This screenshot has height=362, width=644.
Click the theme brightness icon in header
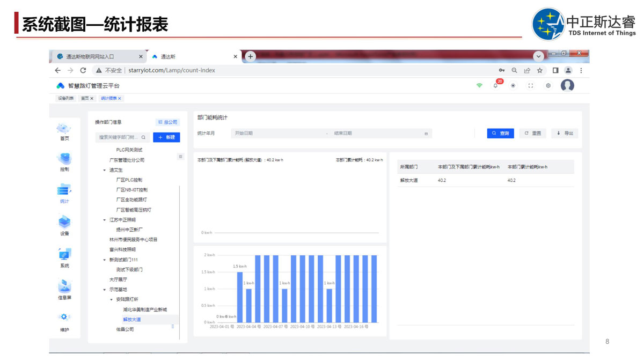pyautogui.click(x=513, y=86)
